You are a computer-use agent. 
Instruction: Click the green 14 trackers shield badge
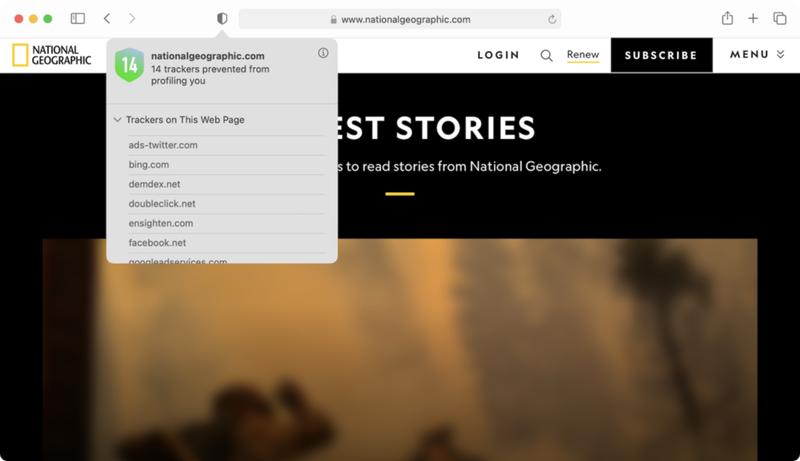pyautogui.click(x=129, y=65)
